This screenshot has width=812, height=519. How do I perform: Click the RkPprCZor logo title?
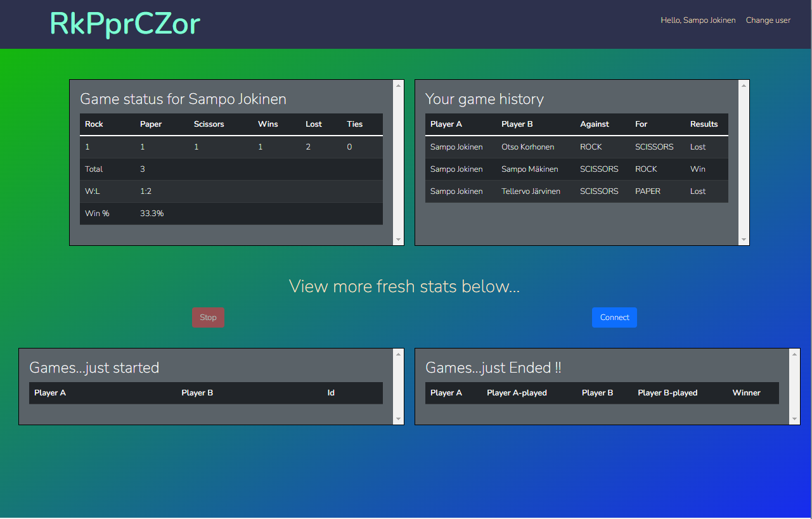coord(125,23)
